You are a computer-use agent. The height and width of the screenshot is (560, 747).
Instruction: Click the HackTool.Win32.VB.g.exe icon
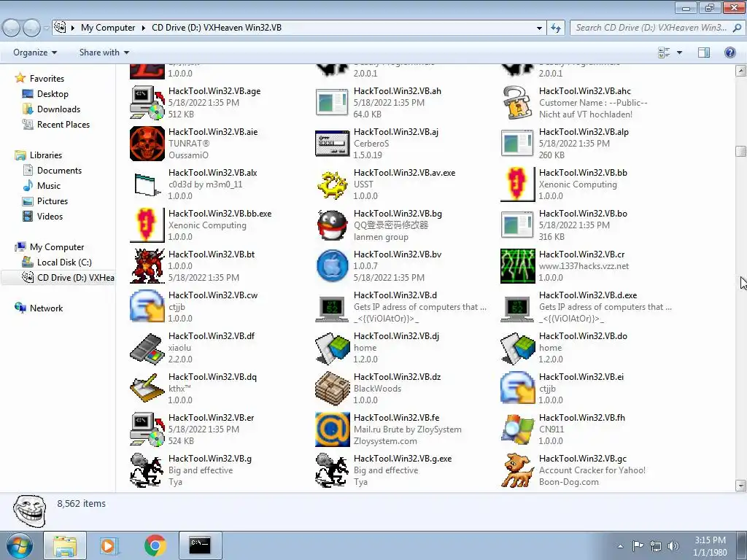pos(333,470)
